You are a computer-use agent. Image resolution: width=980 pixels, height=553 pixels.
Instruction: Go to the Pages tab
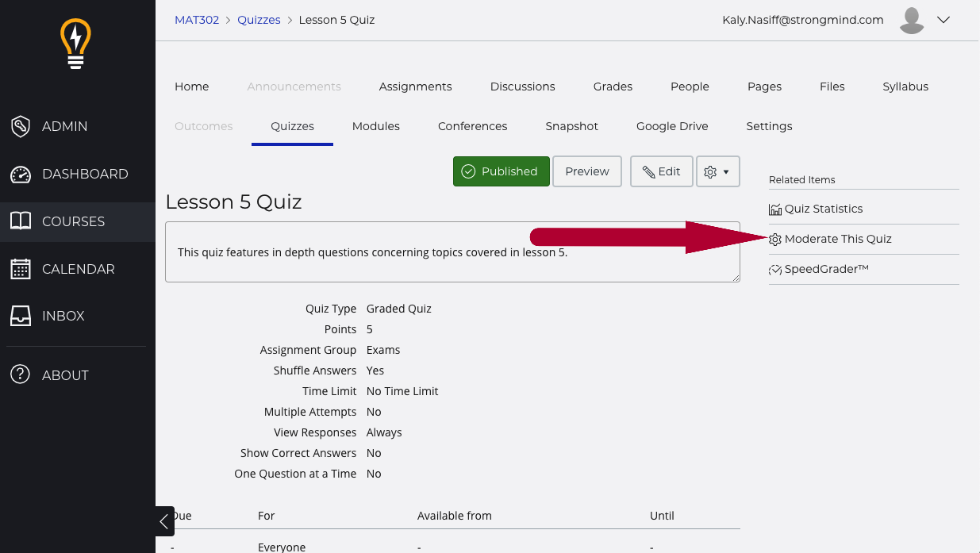pyautogui.click(x=765, y=86)
